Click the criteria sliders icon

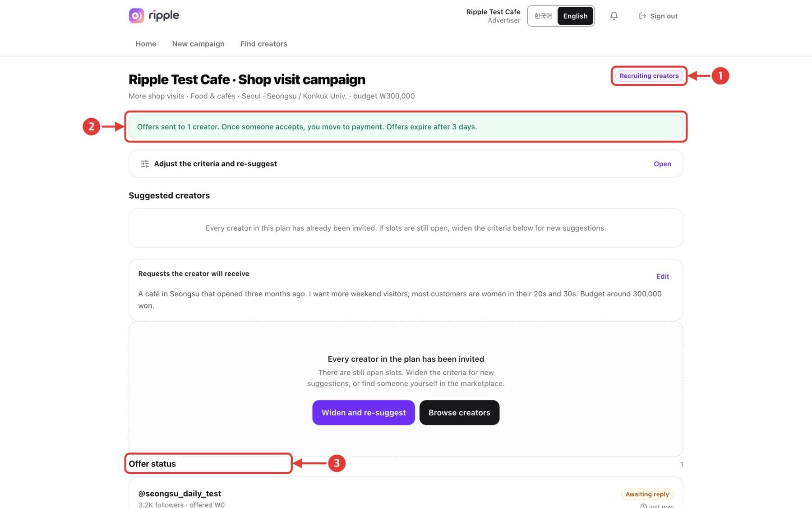[x=145, y=163]
